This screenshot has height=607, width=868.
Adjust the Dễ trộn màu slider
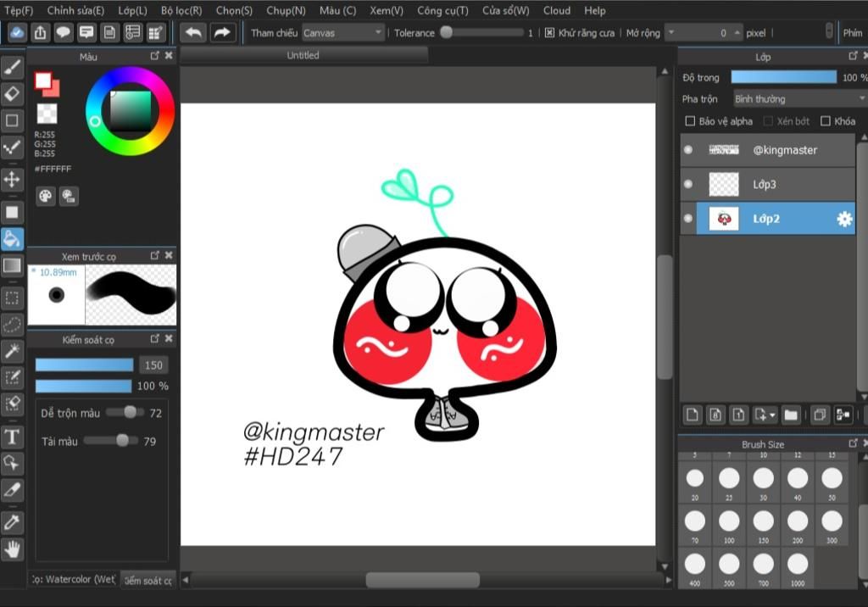pyautogui.click(x=125, y=413)
